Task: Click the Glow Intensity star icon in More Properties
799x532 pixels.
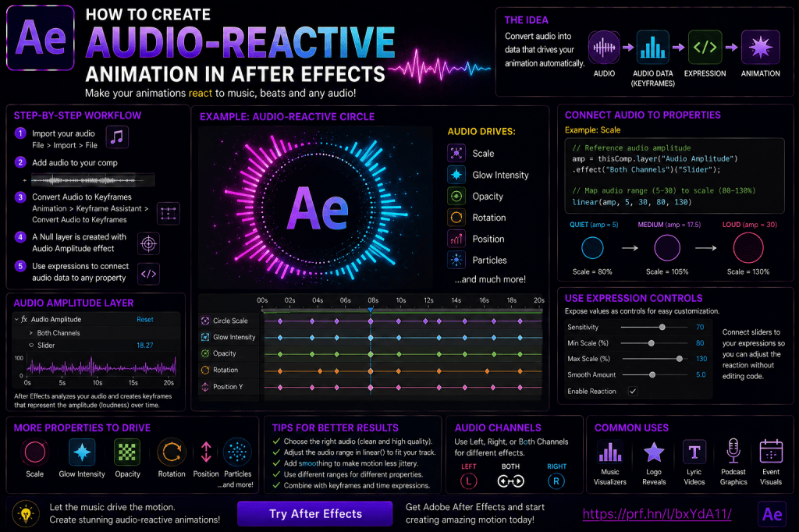Action: pyautogui.click(x=81, y=452)
